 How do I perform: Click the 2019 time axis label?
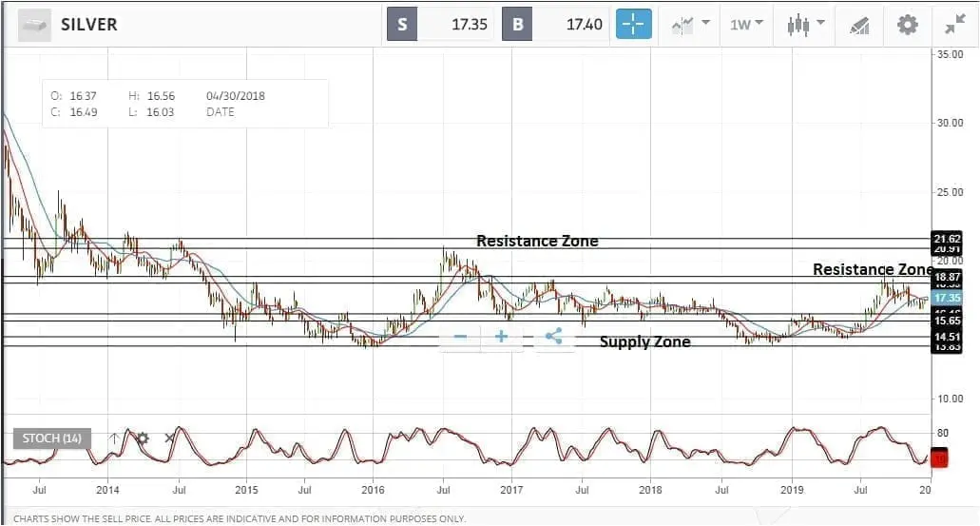tap(792, 490)
